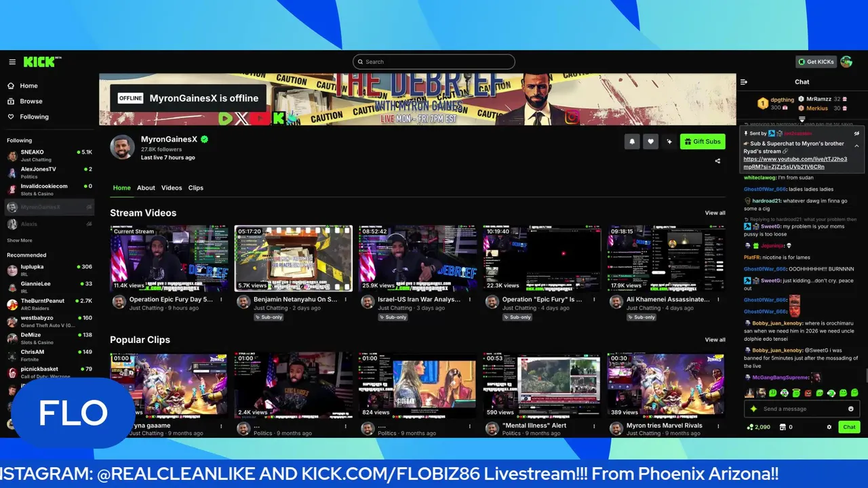Screen dimensions: 868x488
Task: Open the emote picker in message box
Action: (851, 409)
